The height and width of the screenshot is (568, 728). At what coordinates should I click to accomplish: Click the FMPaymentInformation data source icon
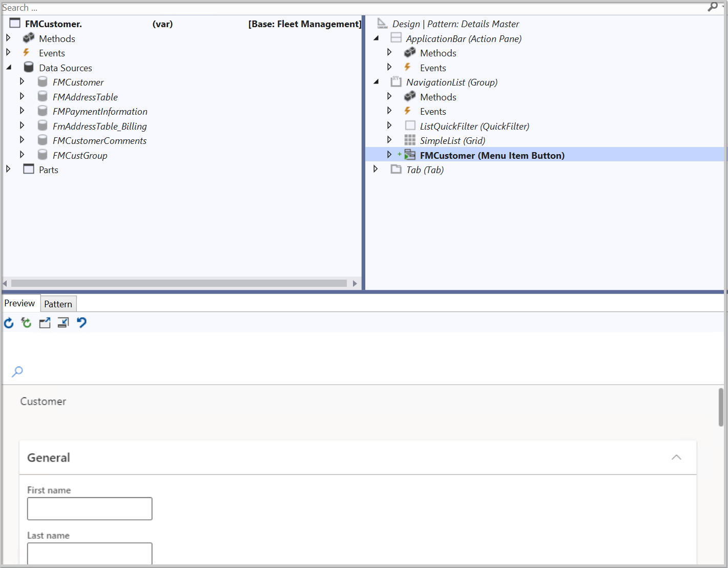tap(43, 111)
